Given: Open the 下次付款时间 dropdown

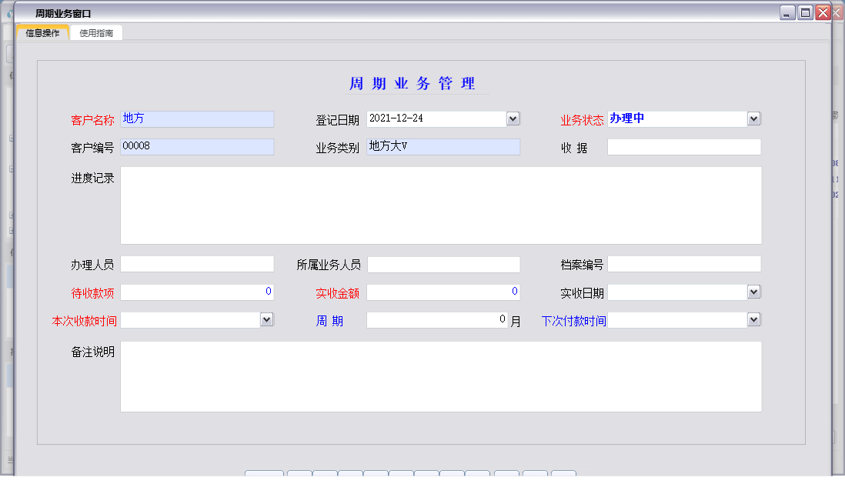Looking at the screenshot, I should tap(754, 319).
